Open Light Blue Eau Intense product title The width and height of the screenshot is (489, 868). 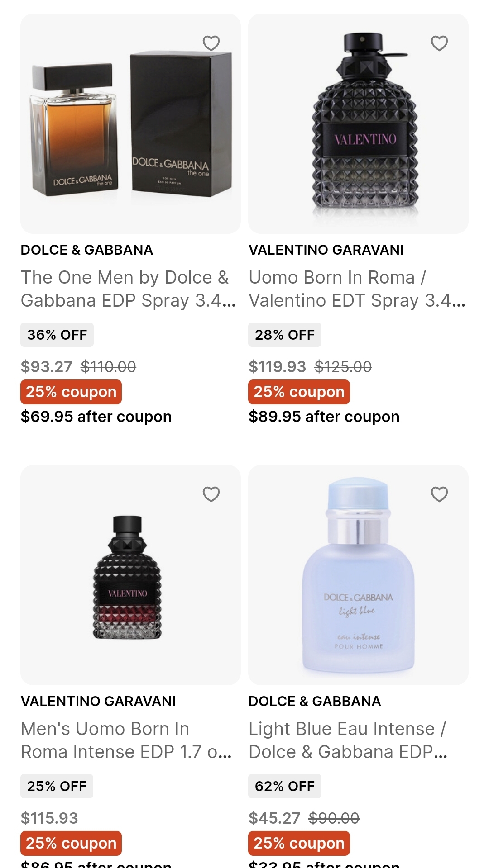pyautogui.click(x=348, y=740)
